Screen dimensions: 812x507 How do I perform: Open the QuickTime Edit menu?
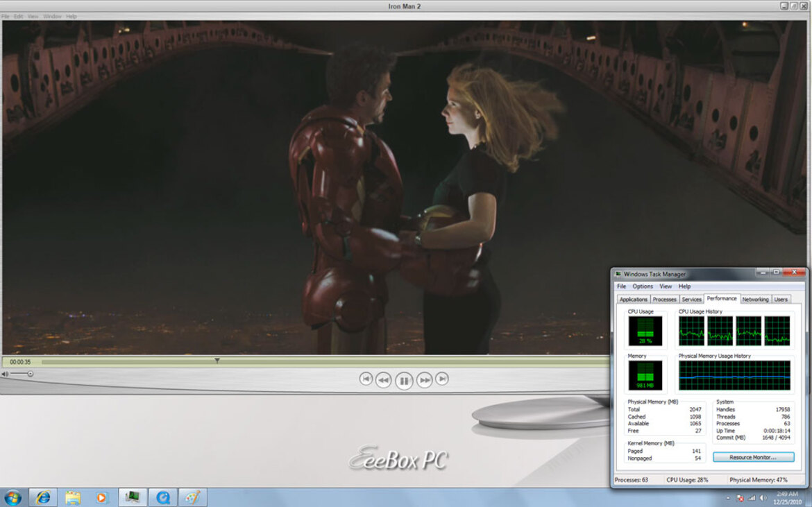click(19, 17)
